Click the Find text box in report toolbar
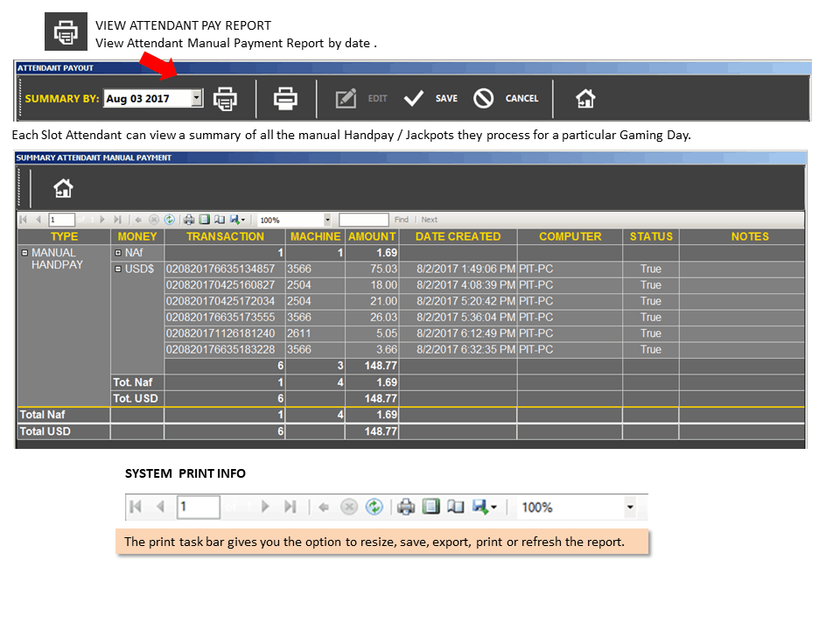Viewport: 840px width, 630px height. [364, 220]
